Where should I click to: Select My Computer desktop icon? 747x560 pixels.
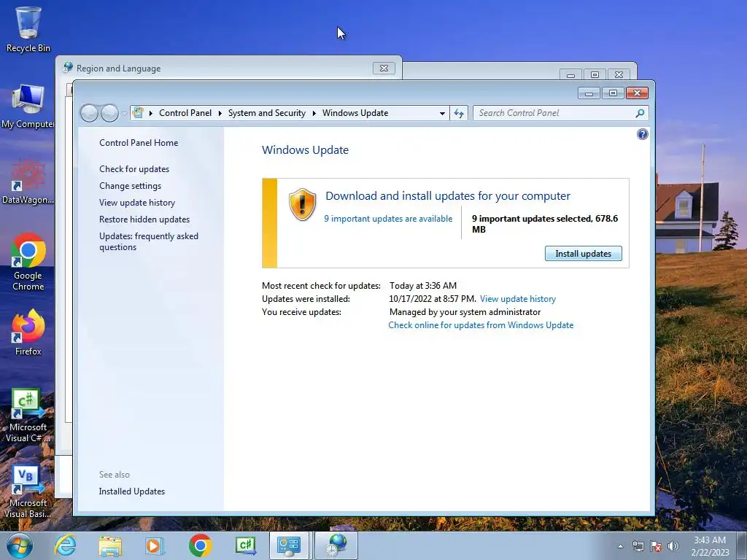pyautogui.click(x=28, y=106)
